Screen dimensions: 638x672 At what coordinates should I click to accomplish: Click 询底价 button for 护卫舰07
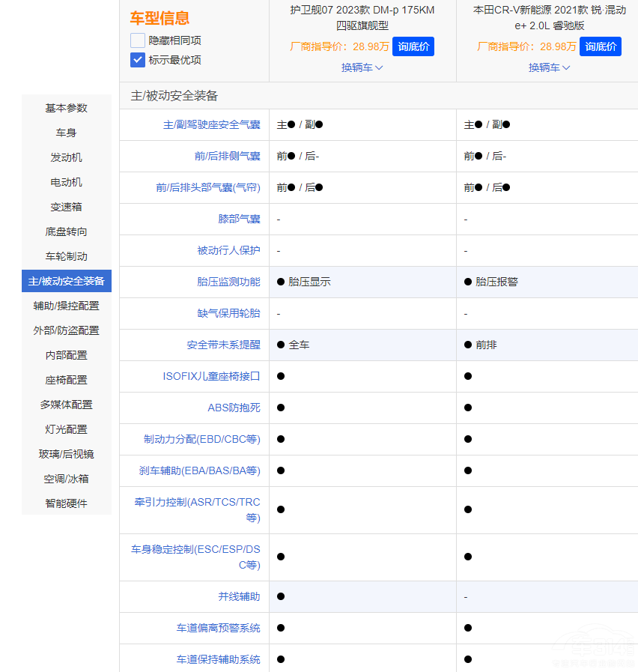point(413,46)
